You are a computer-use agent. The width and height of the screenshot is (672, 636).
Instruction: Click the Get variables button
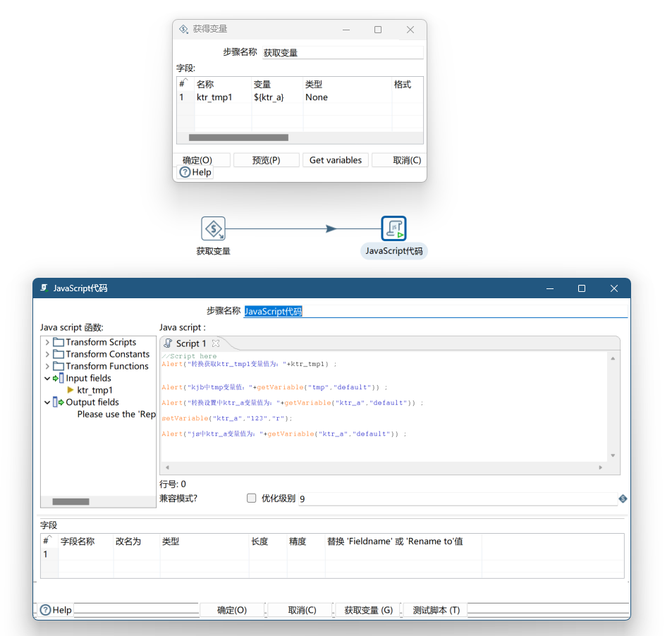[x=336, y=160]
